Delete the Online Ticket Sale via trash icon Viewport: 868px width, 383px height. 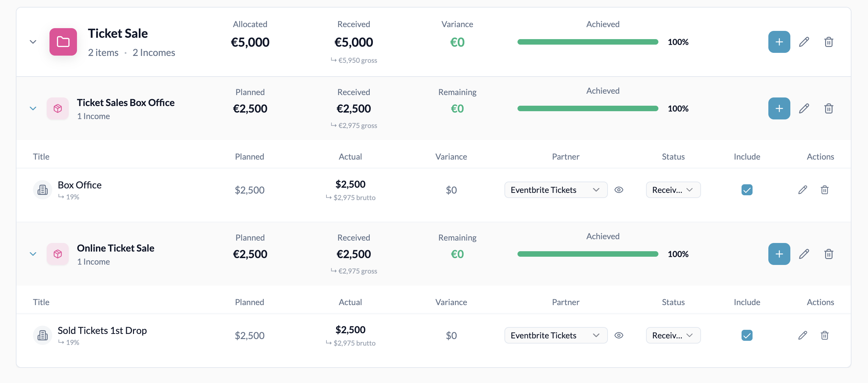[828, 254]
